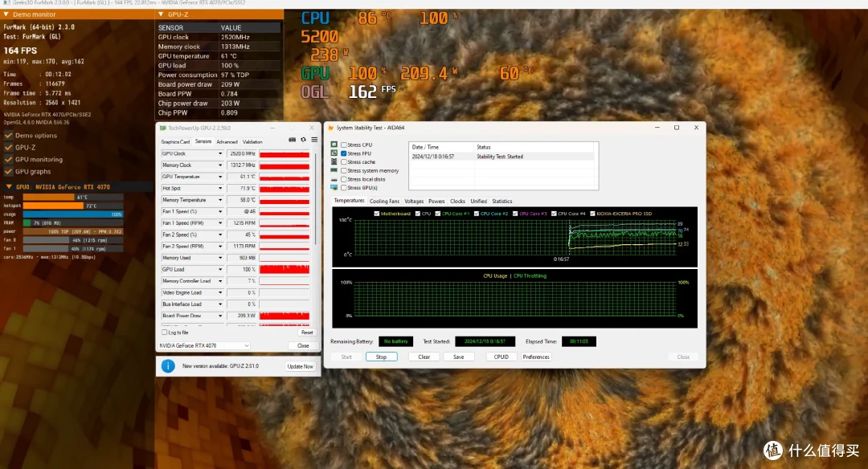Toggle the Log to file checkbox
The width and height of the screenshot is (868, 469).
(165, 332)
